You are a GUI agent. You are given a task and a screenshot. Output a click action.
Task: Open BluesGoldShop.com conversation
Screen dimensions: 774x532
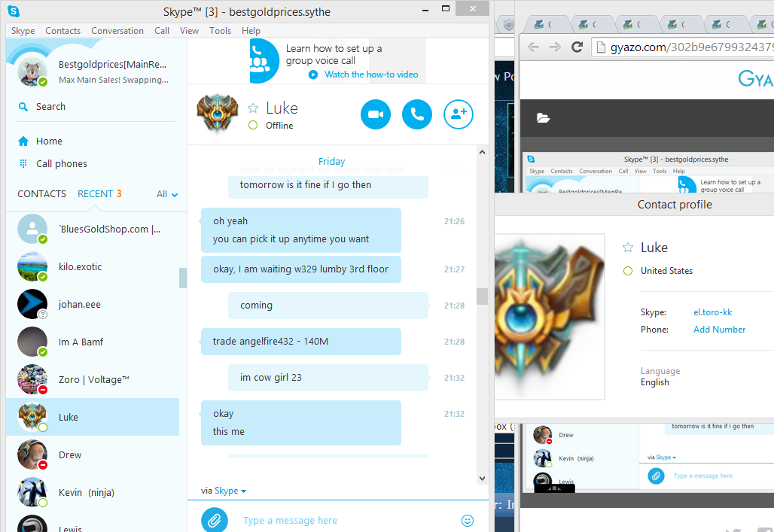pos(93,229)
